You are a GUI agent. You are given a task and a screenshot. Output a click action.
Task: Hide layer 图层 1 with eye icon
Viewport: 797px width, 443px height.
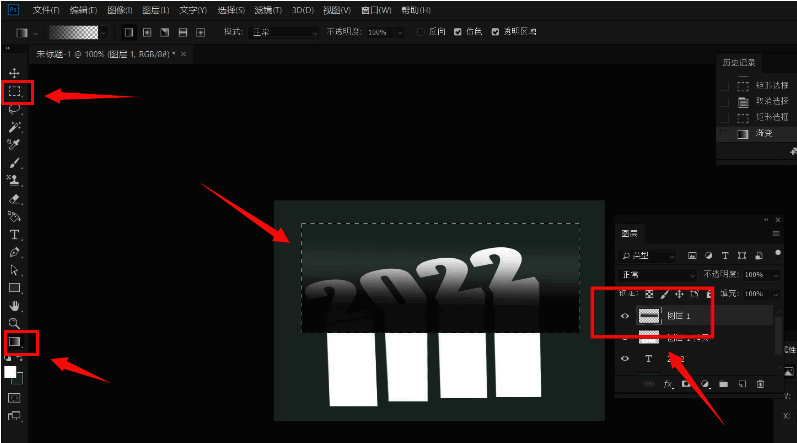pos(625,316)
